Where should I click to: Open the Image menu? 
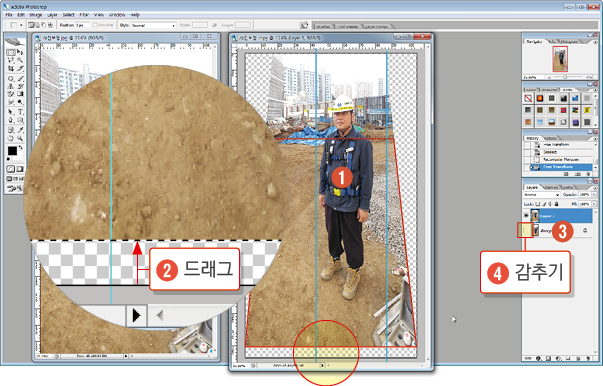pyautogui.click(x=36, y=15)
